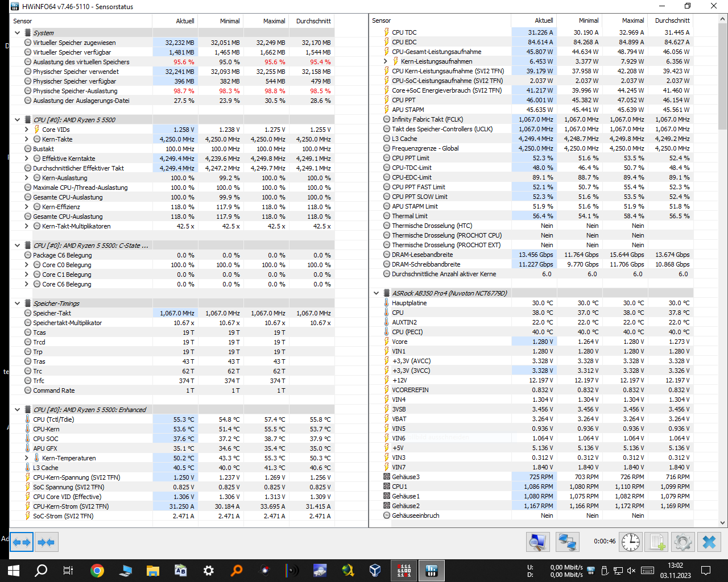Expand Core C0 Belegung row
Screen dimensions: 728x582
click(26, 265)
